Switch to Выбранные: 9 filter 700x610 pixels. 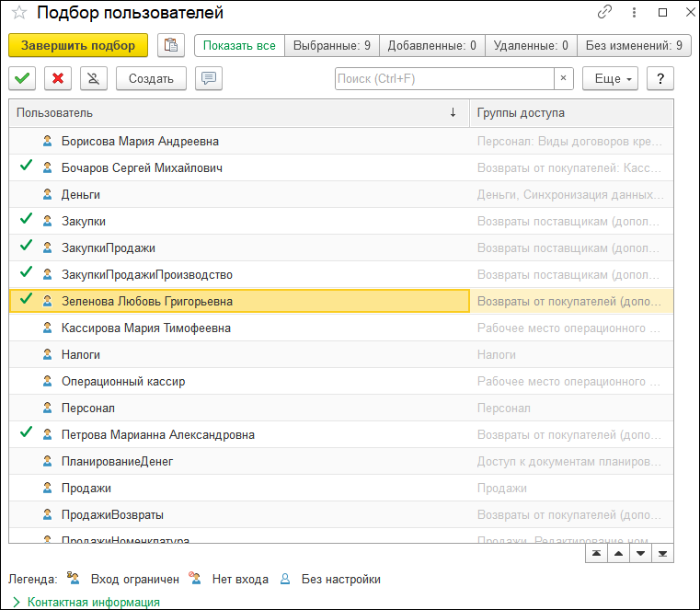332,46
